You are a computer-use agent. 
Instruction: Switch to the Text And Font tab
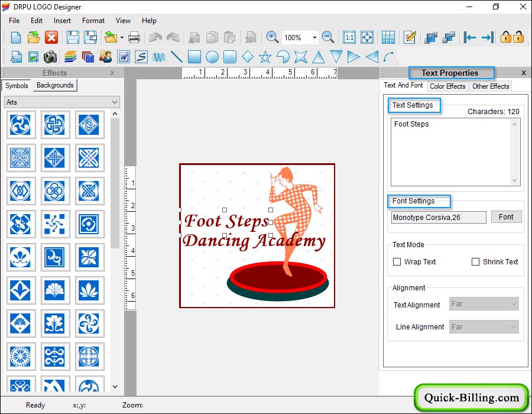pyautogui.click(x=403, y=85)
